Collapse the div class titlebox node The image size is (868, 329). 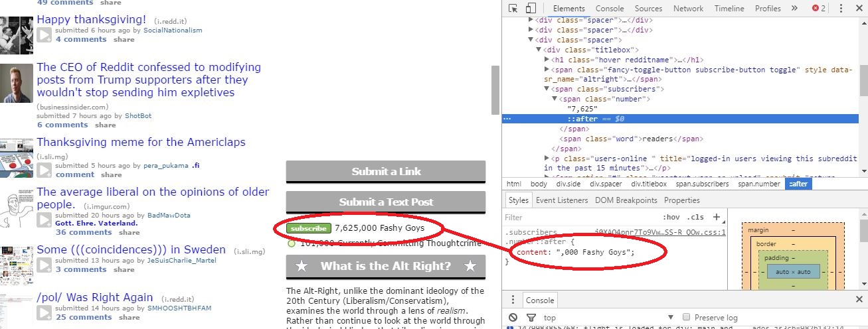(x=539, y=50)
